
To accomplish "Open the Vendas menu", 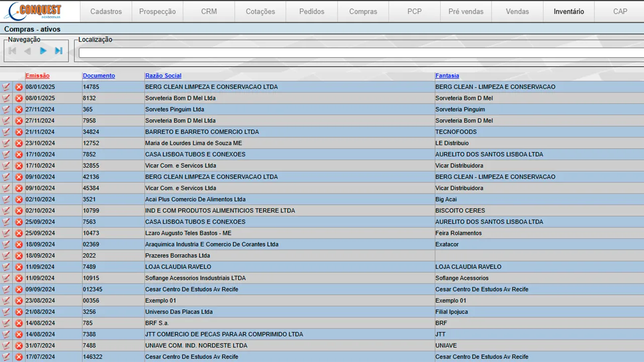I will click(517, 12).
